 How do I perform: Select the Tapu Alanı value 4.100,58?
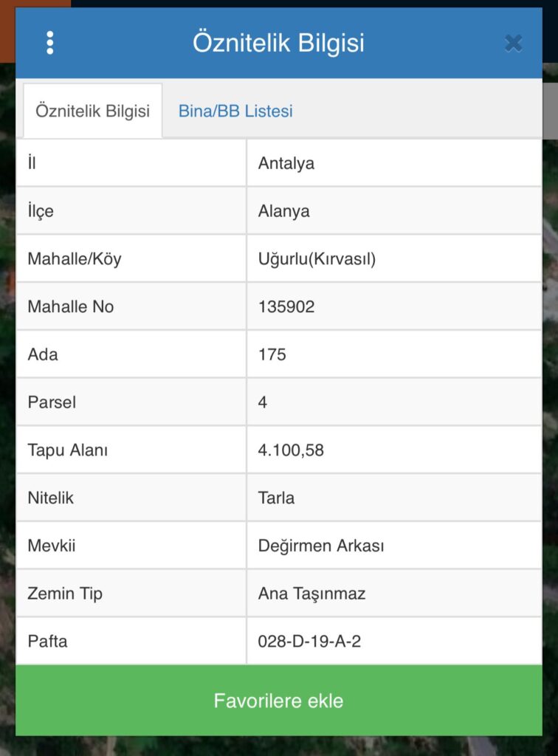[x=291, y=450]
